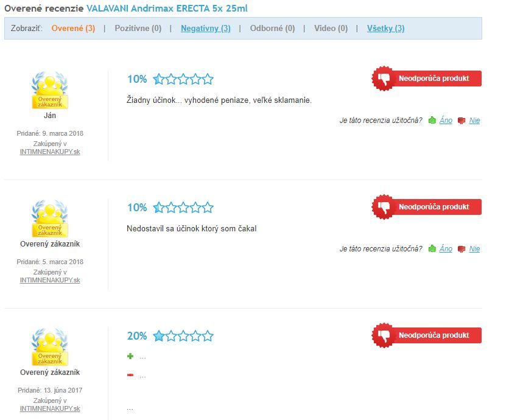Click the 10% rating on Ján's review
The height and width of the screenshot is (420, 509).
137,79
